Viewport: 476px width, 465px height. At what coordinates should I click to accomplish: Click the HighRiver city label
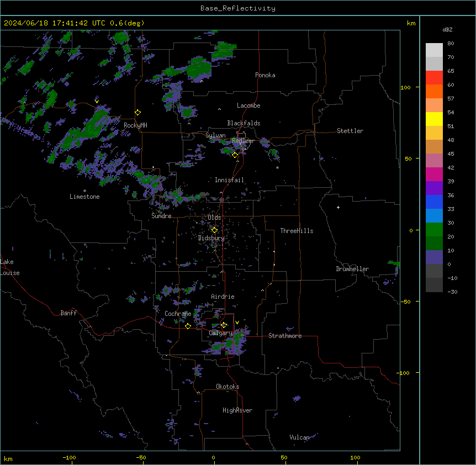tap(237, 410)
